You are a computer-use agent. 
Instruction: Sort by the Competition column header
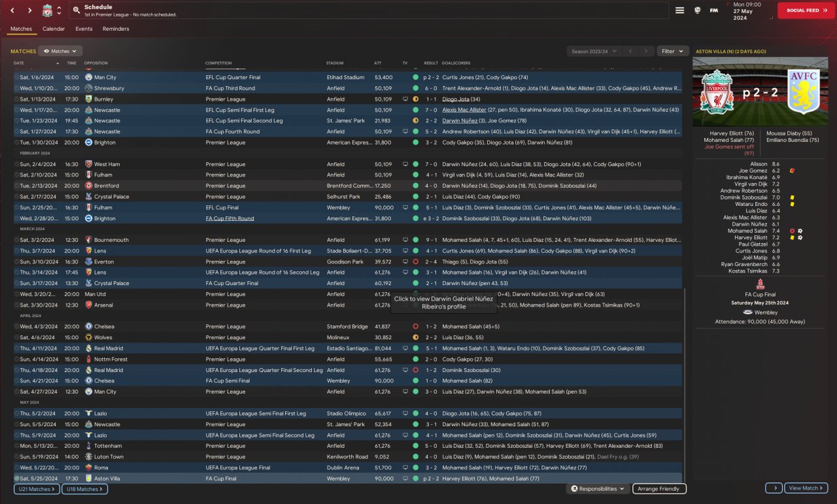coord(218,63)
